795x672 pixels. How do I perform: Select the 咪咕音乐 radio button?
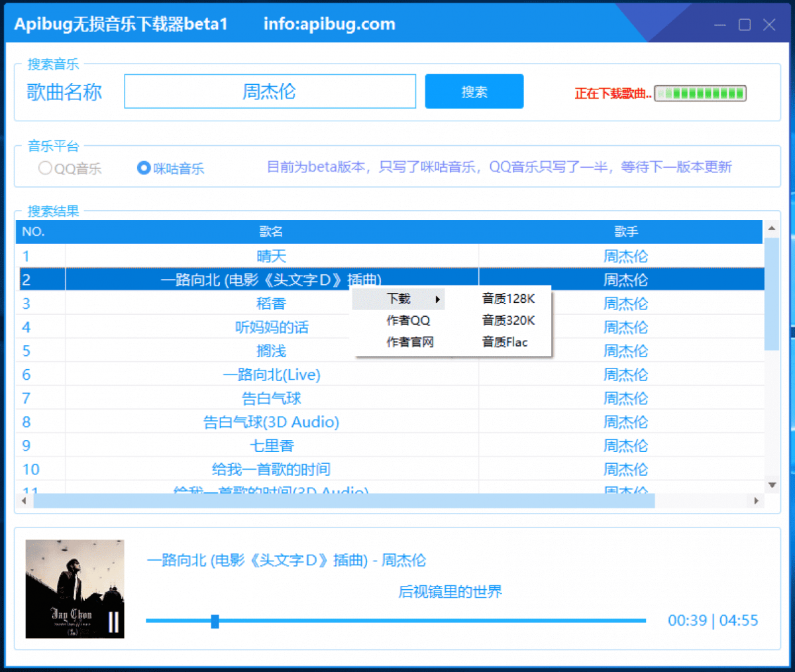click(144, 168)
